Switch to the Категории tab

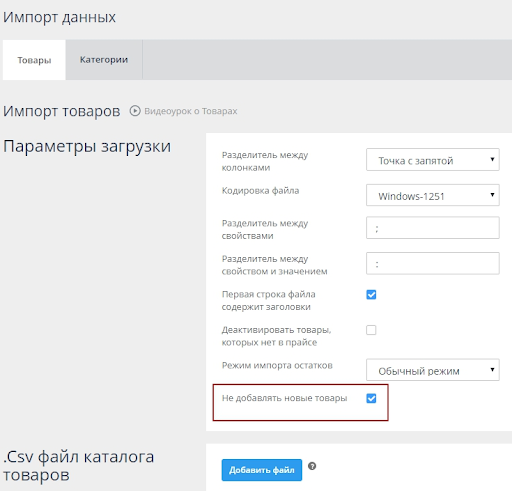coord(104,60)
